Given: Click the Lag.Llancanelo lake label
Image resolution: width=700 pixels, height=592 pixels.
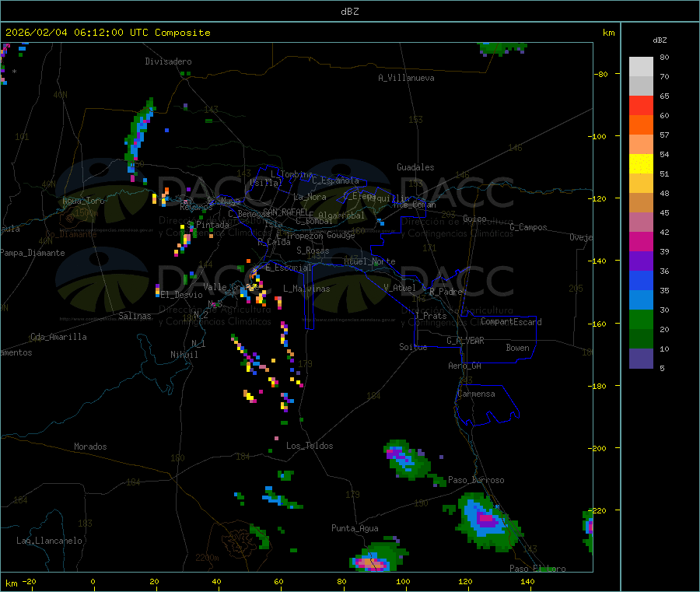Looking at the screenshot, I should (x=49, y=541).
